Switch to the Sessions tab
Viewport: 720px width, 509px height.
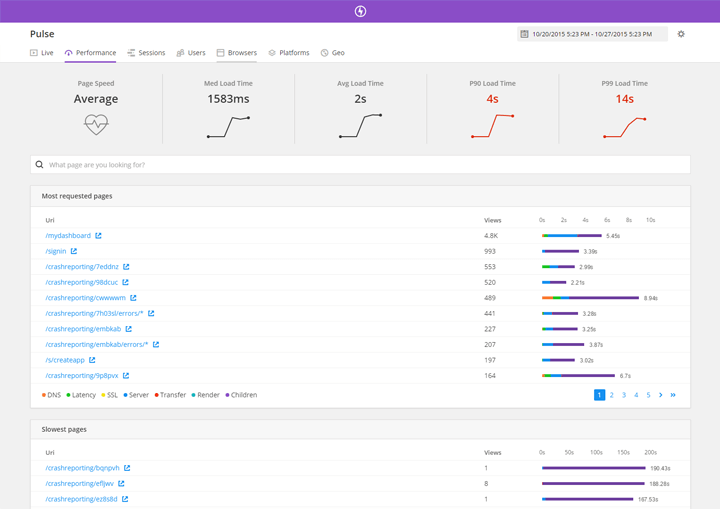coord(146,53)
